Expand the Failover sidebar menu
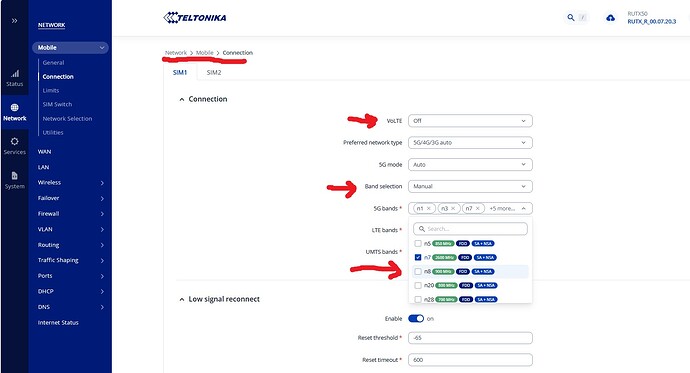This screenshot has width=690, height=373. pyautogui.click(x=102, y=198)
